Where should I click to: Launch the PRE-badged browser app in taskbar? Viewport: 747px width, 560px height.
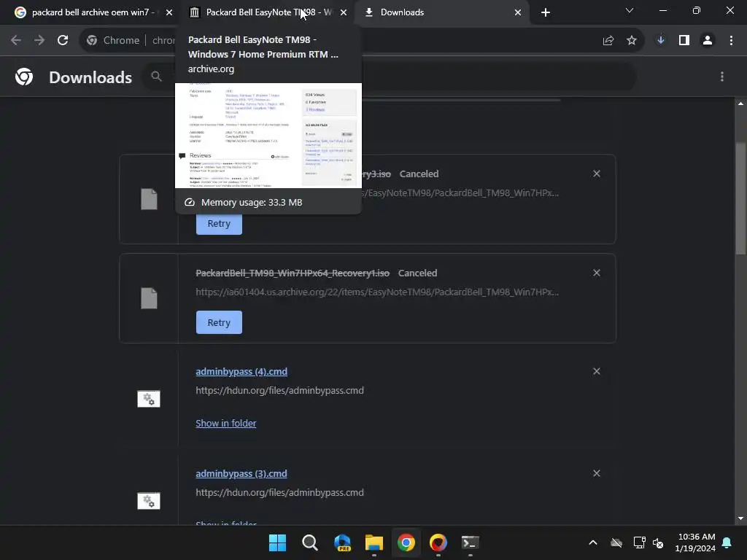(342, 542)
